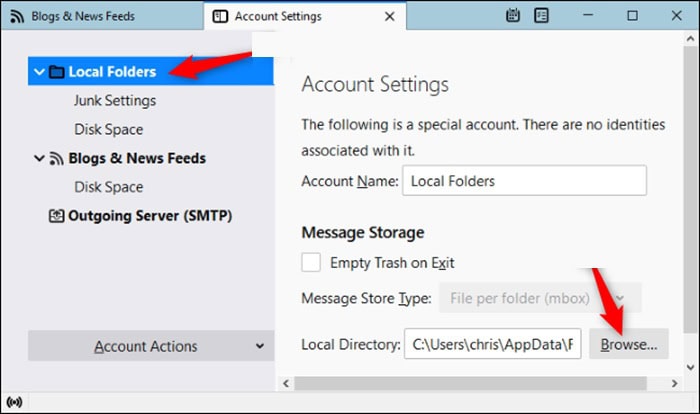Click the Blogs & News Feeds RSS icon in sidebar

[57, 158]
